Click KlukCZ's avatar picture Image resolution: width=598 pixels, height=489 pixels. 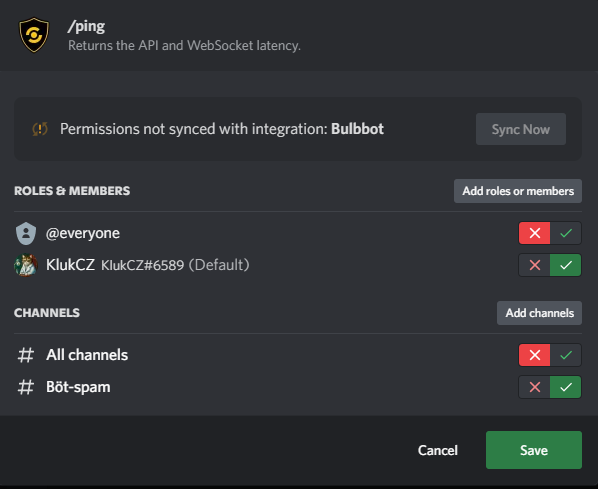26,265
